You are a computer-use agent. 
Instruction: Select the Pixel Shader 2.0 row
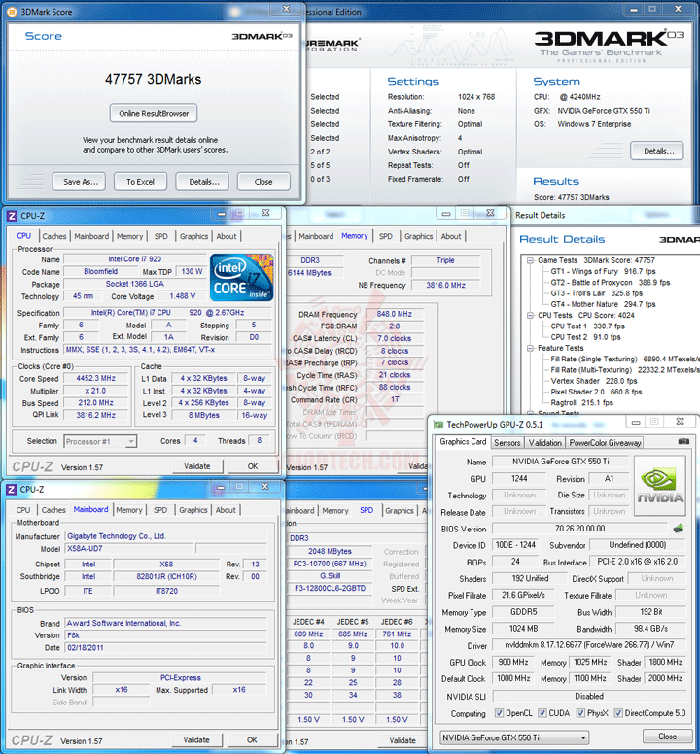point(596,392)
